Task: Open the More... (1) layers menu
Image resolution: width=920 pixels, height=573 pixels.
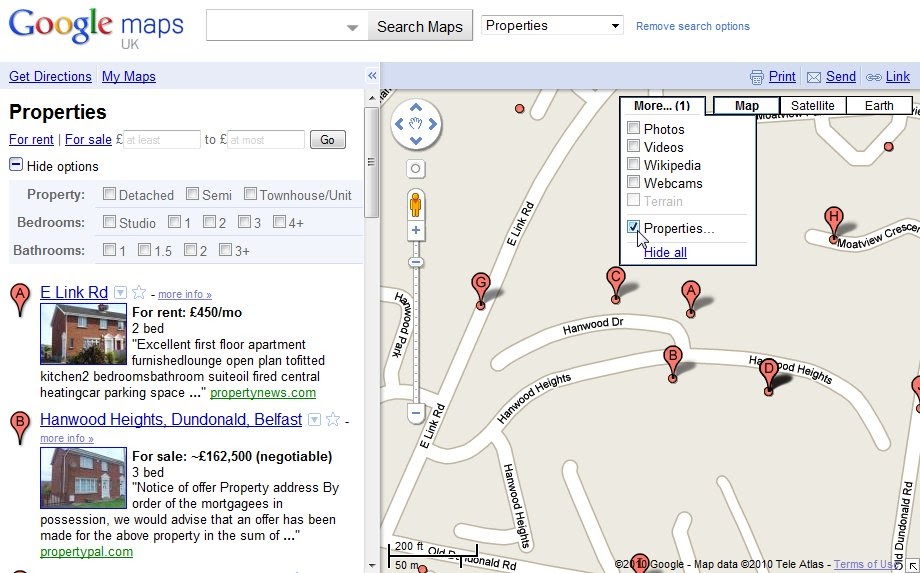Action: (662, 106)
